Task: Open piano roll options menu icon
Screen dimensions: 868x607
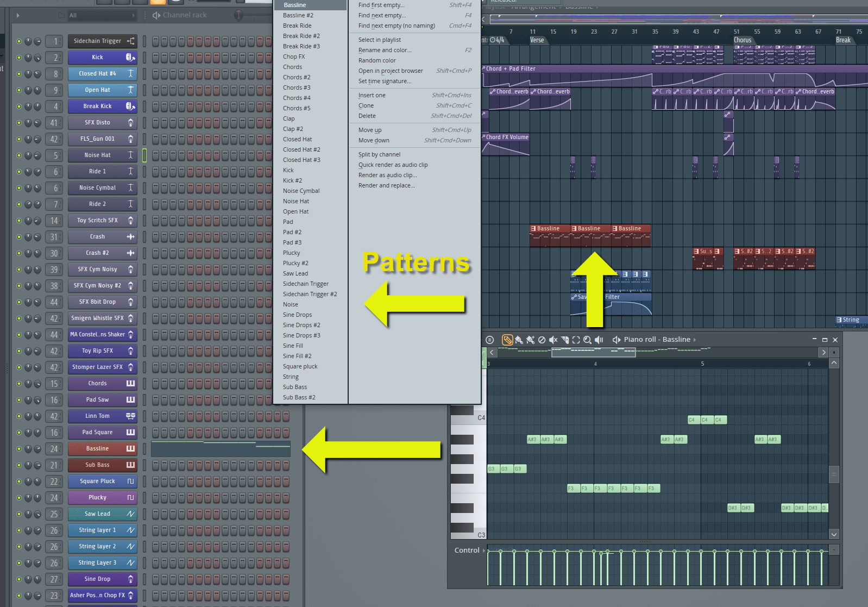Action: (489, 340)
